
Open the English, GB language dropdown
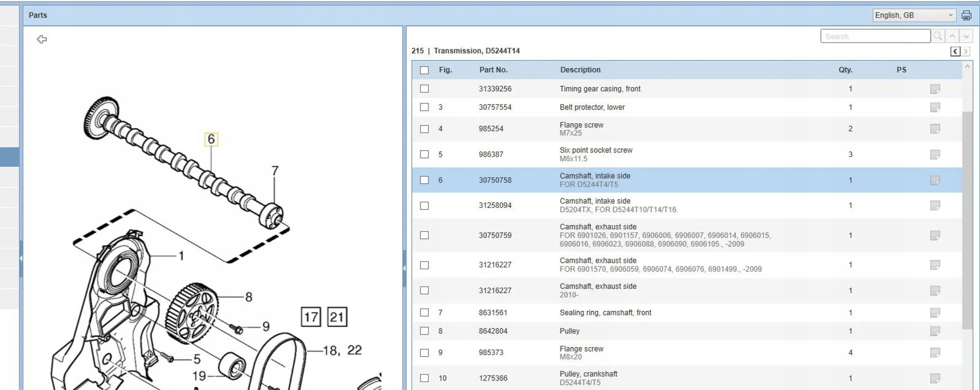(x=914, y=15)
